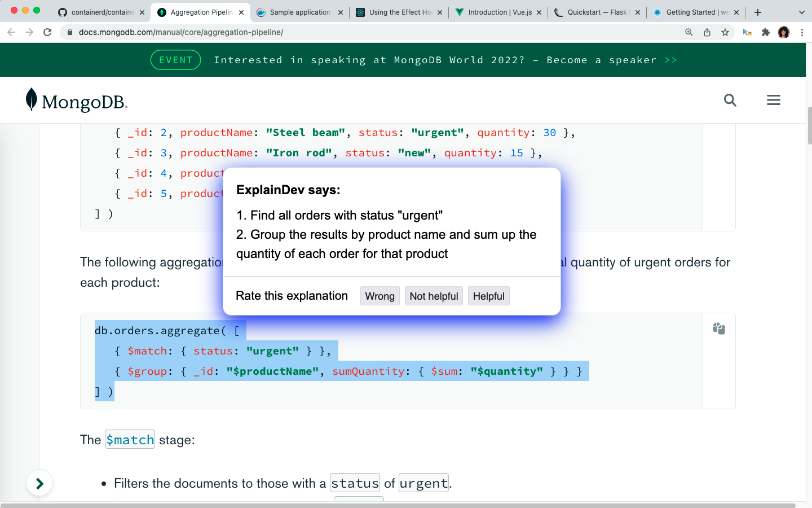
Task: Expand the tab search dropdown arrow
Action: coord(801,12)
